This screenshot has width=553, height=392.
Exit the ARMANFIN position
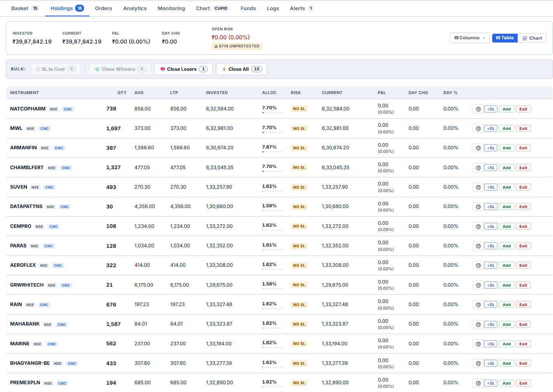click(x=523, y=148)
